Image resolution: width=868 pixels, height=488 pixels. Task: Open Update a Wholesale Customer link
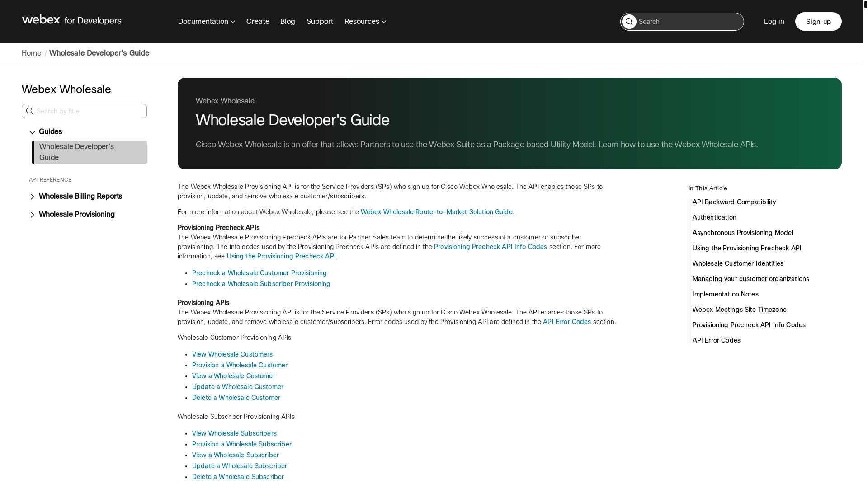tap(237, 387)
